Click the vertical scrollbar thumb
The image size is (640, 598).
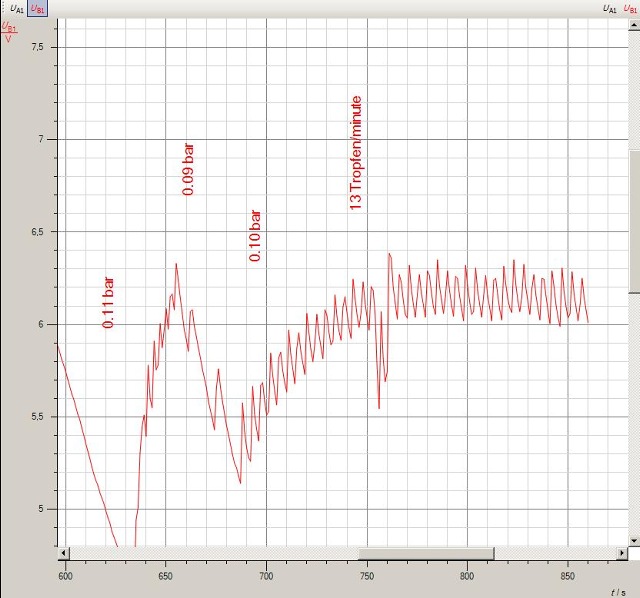(x=634, y=222)
